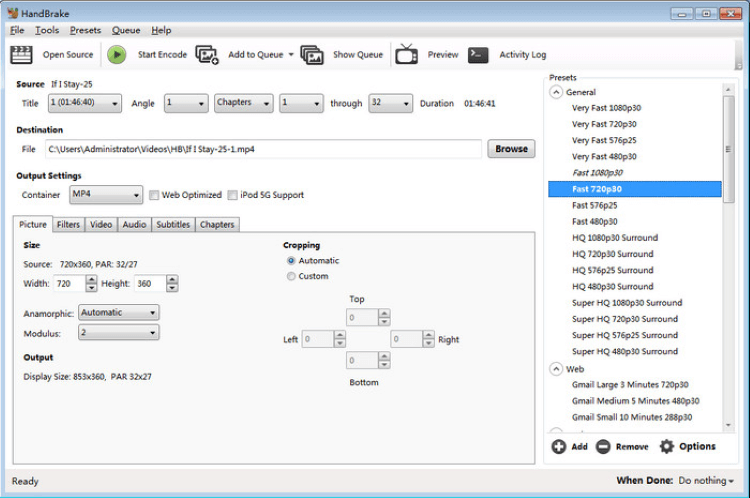The height and width of the screenshot is (498, 750).
Task: Select Automatic cropping radio button
Action: (291, 261)
